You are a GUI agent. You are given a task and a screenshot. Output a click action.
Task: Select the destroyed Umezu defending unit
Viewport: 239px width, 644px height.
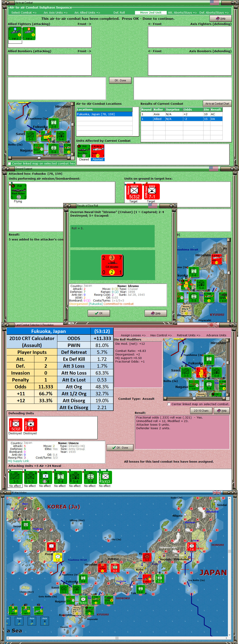click(16, 425)
